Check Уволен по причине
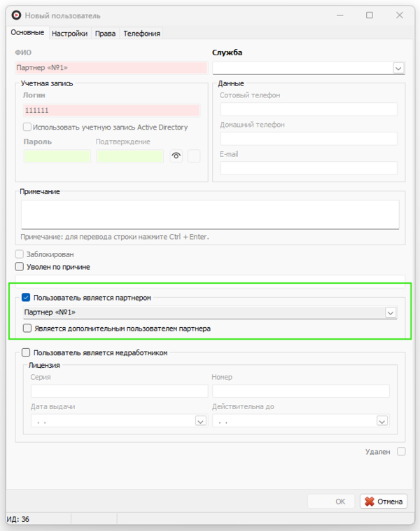The image size is (420, 531). 20,266
